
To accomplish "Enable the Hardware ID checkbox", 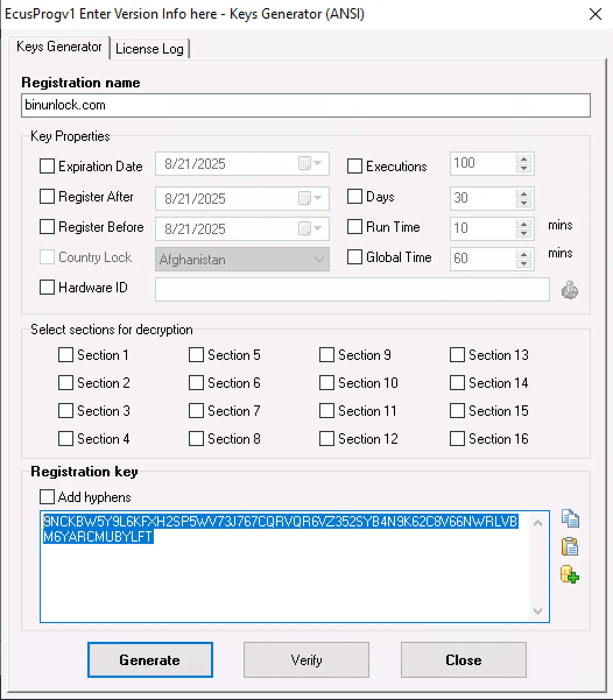I will 47,287.
